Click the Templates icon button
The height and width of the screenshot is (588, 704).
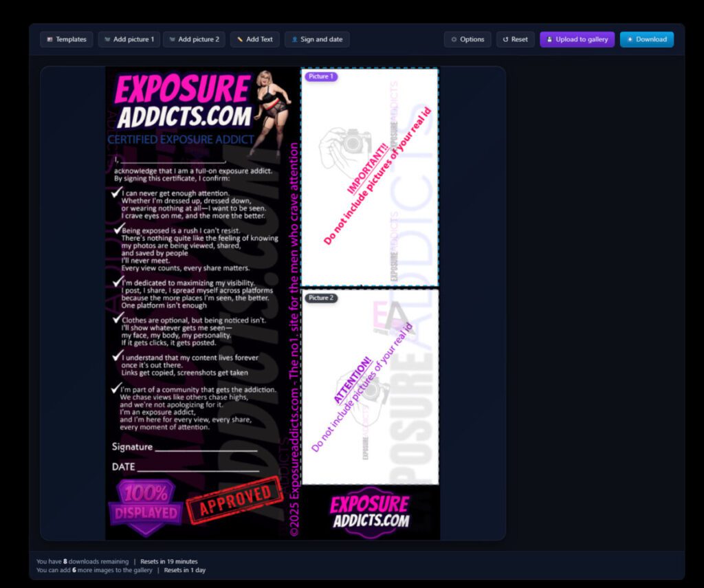pos(66,39)
